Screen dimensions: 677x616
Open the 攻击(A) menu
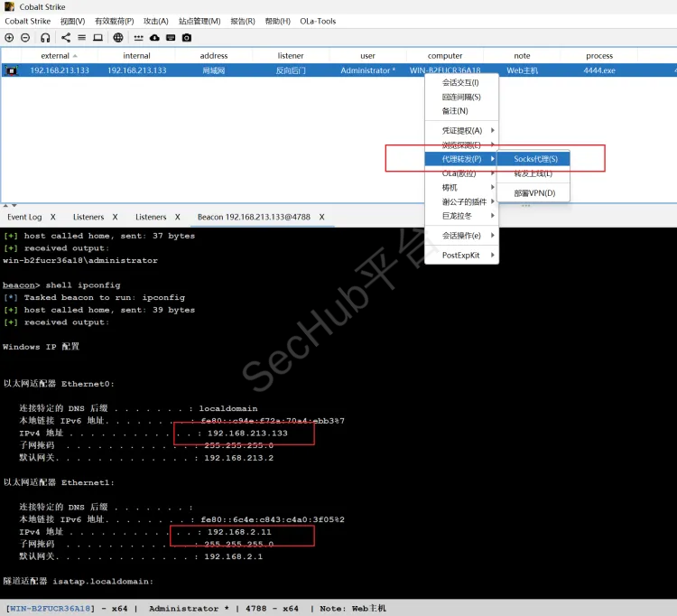coord(156,21)
